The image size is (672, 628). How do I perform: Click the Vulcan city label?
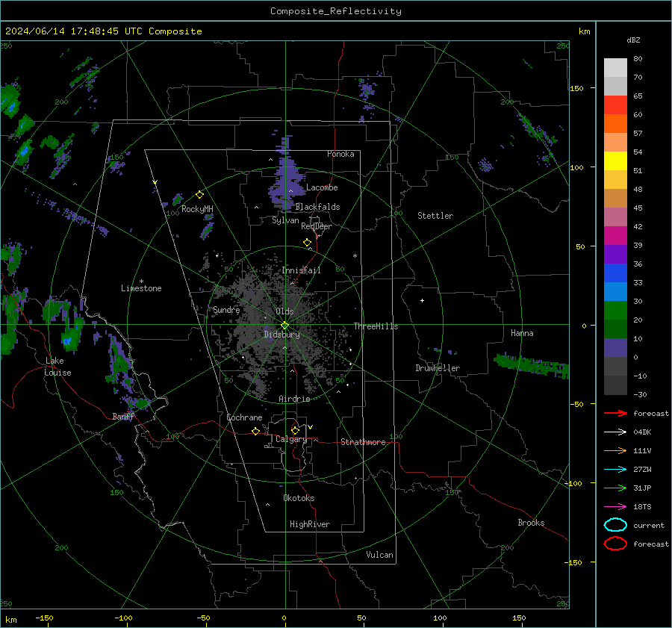379,555
